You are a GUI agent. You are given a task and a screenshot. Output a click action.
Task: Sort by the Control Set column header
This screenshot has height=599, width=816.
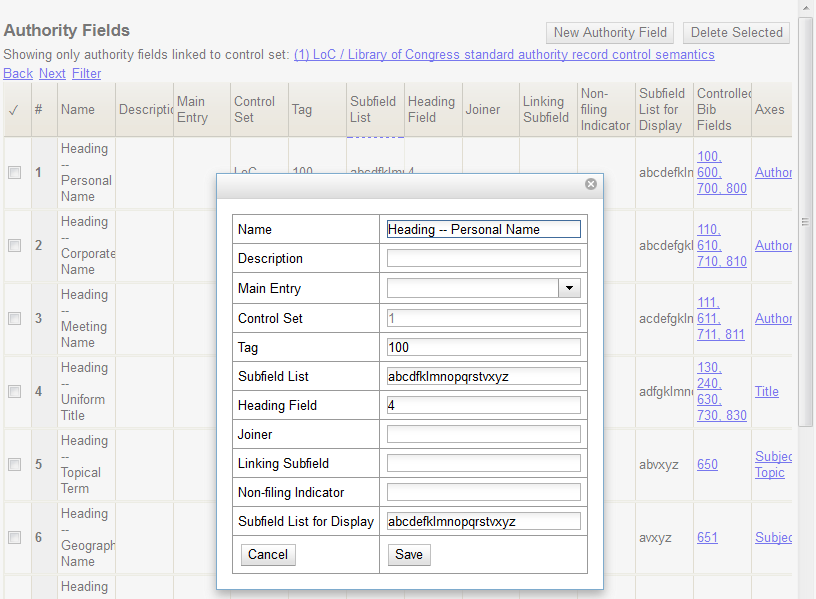click(260, 110)
